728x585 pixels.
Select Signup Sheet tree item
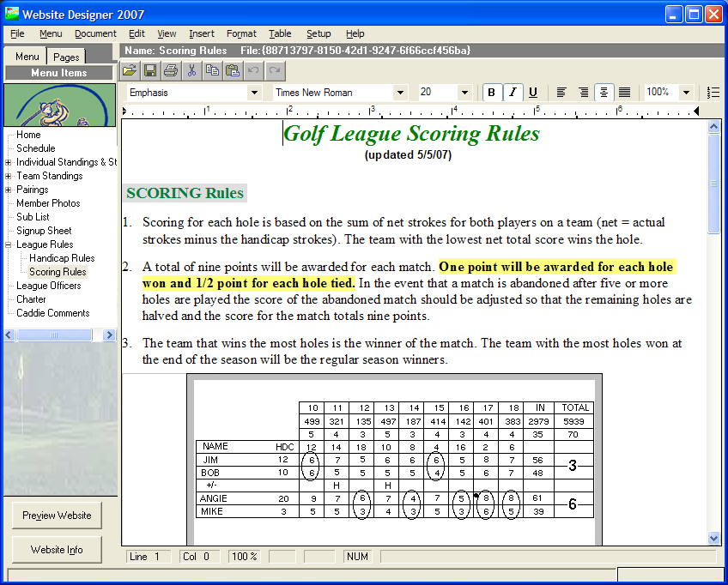[x=44, y=231]
